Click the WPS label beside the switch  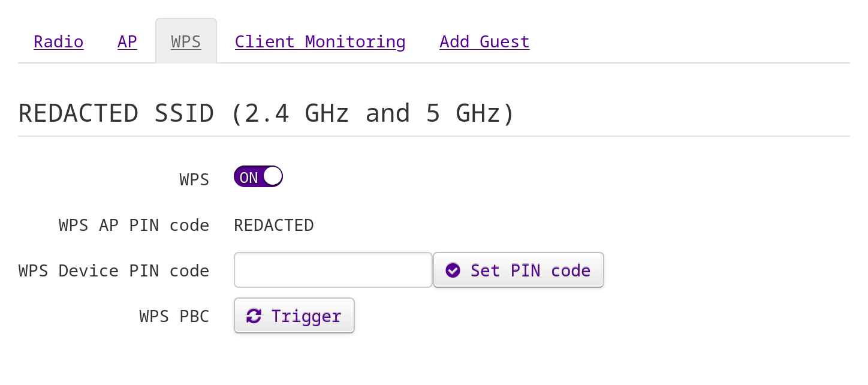point(194,180)
